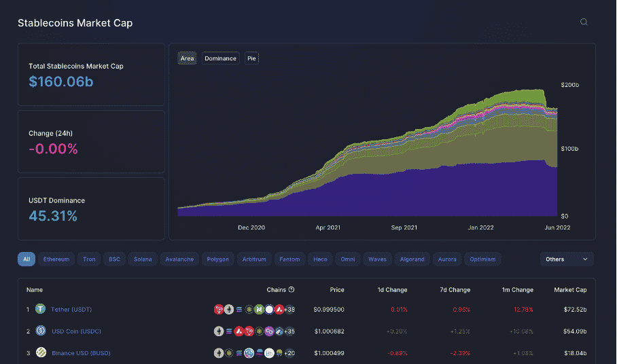Image resolution: width=617 pixels, height=364 pixels.
Task: Filter stablecoins by Tron
Action: [x=89, y=259]
